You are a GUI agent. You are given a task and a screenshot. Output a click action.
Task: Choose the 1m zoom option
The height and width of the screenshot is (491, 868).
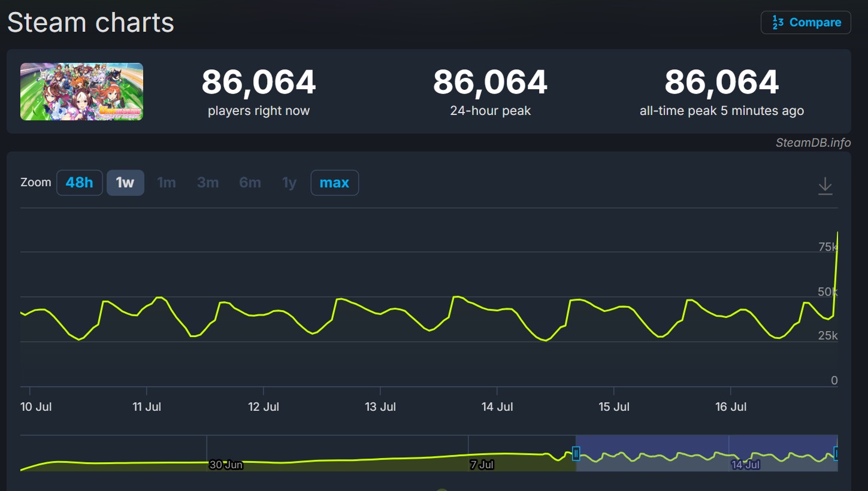(x=167, y=183)
